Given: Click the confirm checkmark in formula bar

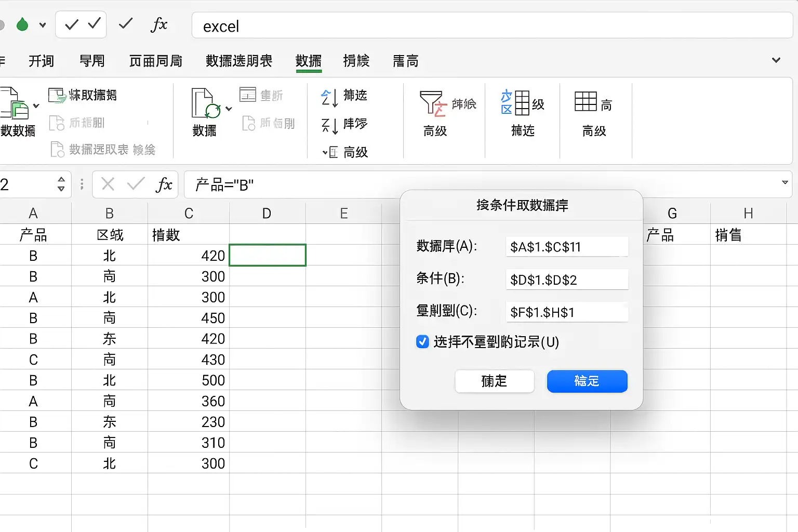Looking at the screenshot, I should click(x=136, y=184).
